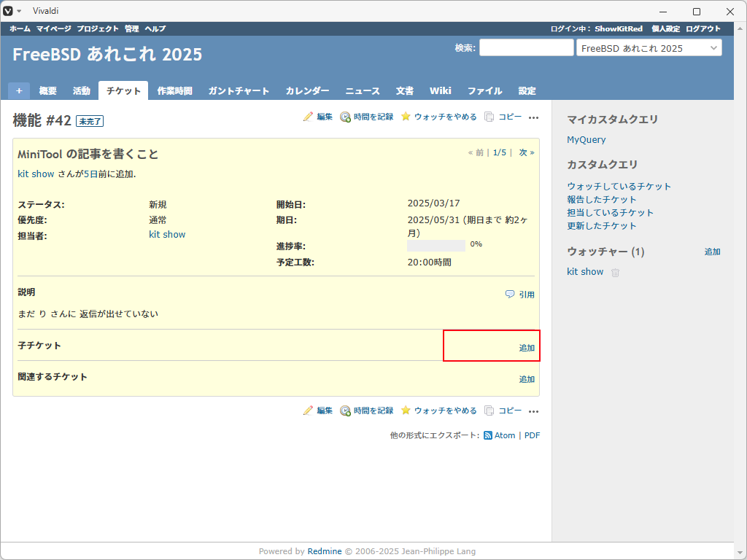Click the 5日 time-ago link
747x560 pixels.
click(90, 174)
